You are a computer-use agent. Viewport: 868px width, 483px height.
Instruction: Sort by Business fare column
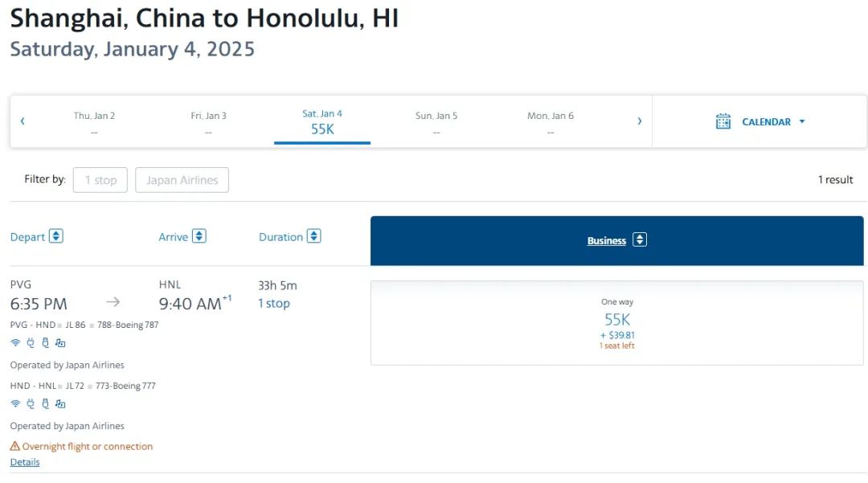[x=616, y=240]
